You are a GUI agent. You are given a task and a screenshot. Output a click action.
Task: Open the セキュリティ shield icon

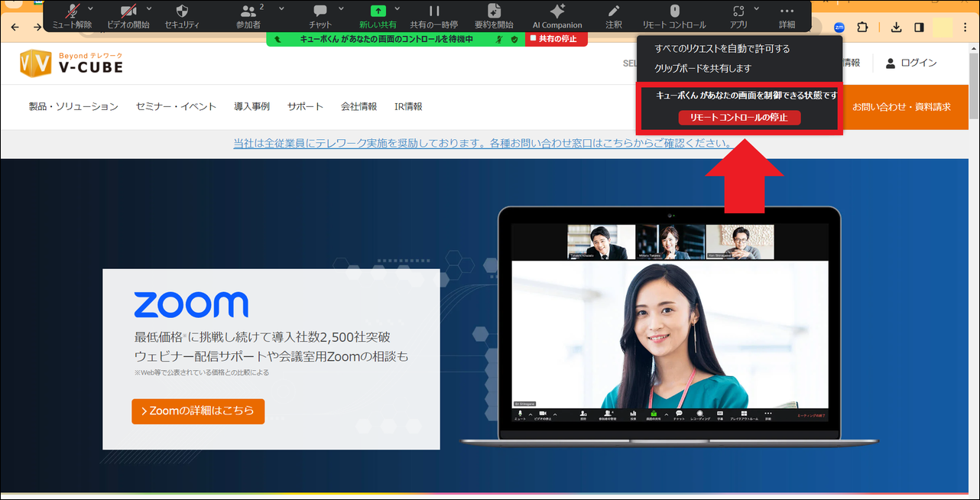182,11
